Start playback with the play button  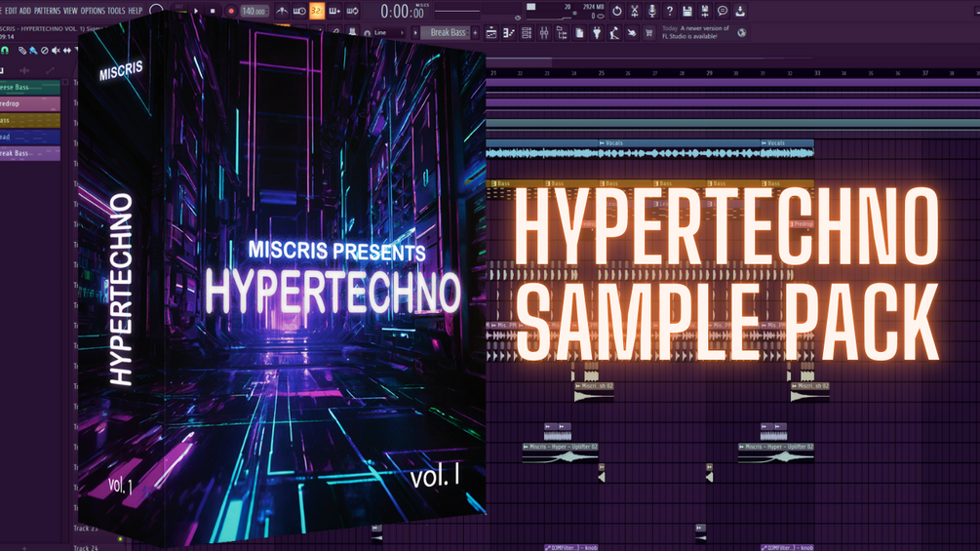pyautogui.click(x=196, y=12)
